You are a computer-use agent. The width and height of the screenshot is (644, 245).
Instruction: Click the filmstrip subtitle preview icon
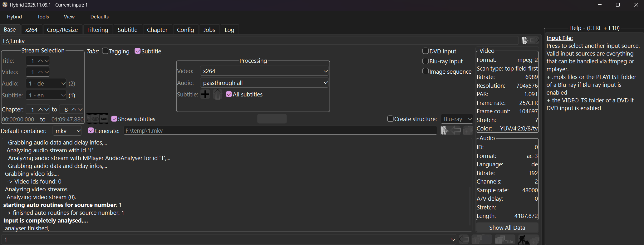[97, 119]
